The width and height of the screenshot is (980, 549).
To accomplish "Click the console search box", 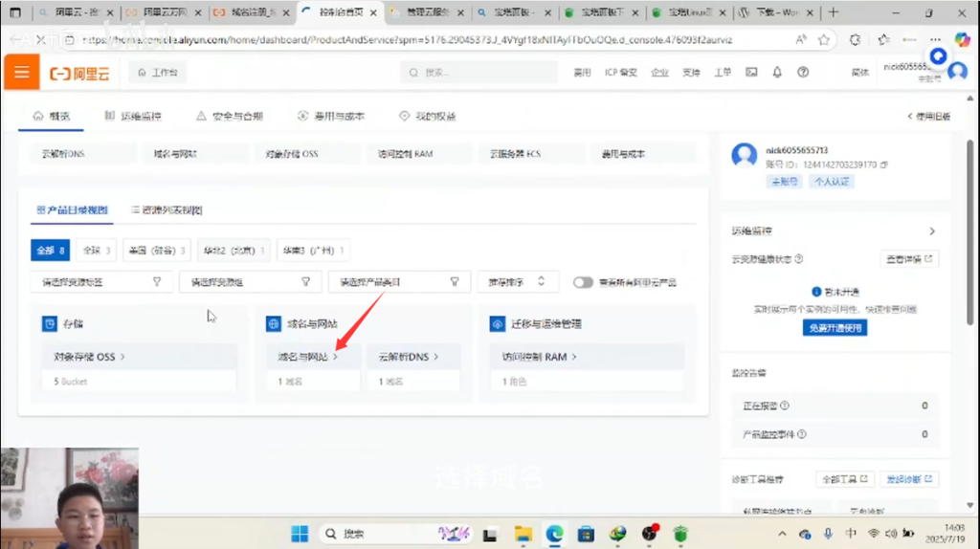I will [x=479, y=73].
